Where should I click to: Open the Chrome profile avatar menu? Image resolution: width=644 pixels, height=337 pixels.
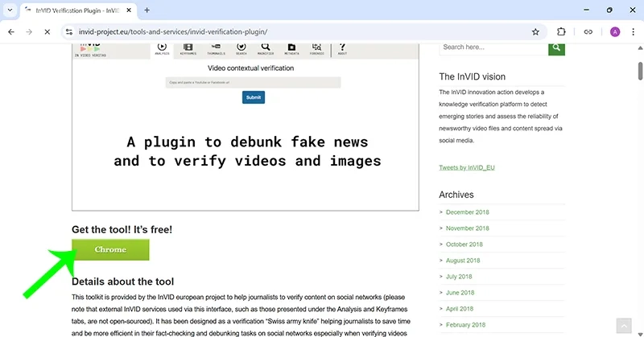(x=615, y=32)
